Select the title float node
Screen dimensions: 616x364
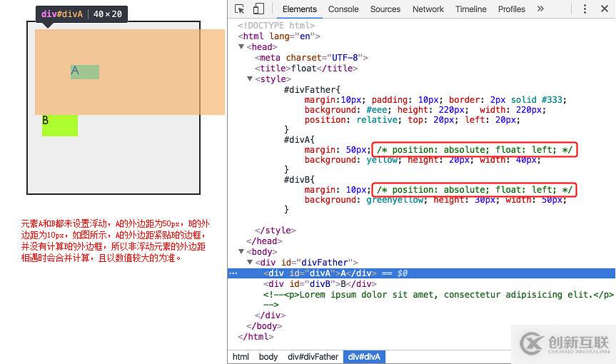306,69
